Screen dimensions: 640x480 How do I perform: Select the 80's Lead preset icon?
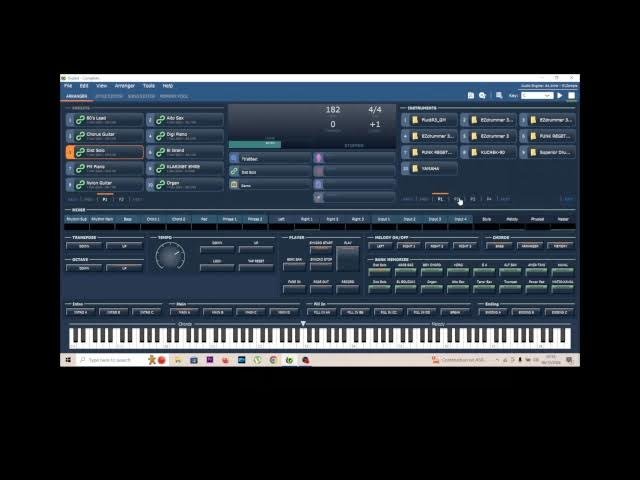[80, 119]
